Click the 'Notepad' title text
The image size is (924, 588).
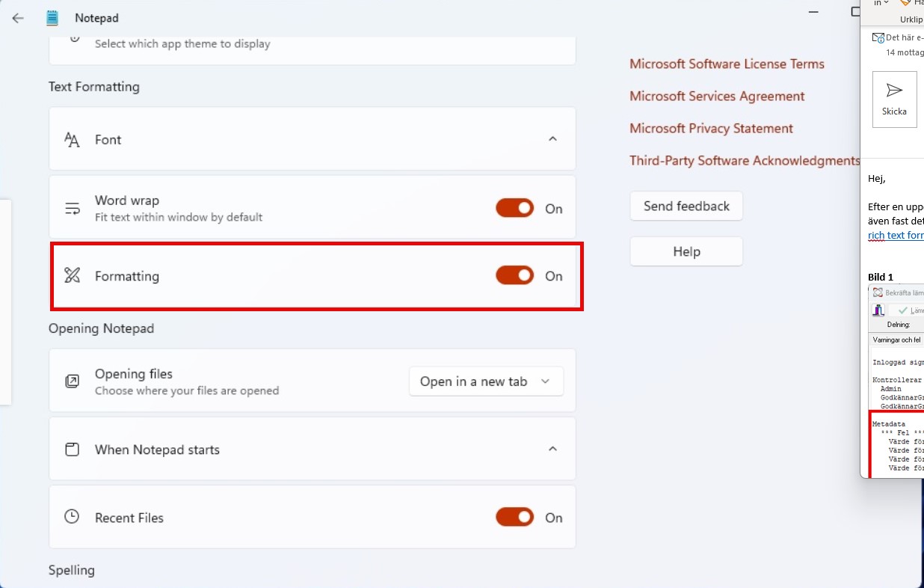tap(96, 18)
